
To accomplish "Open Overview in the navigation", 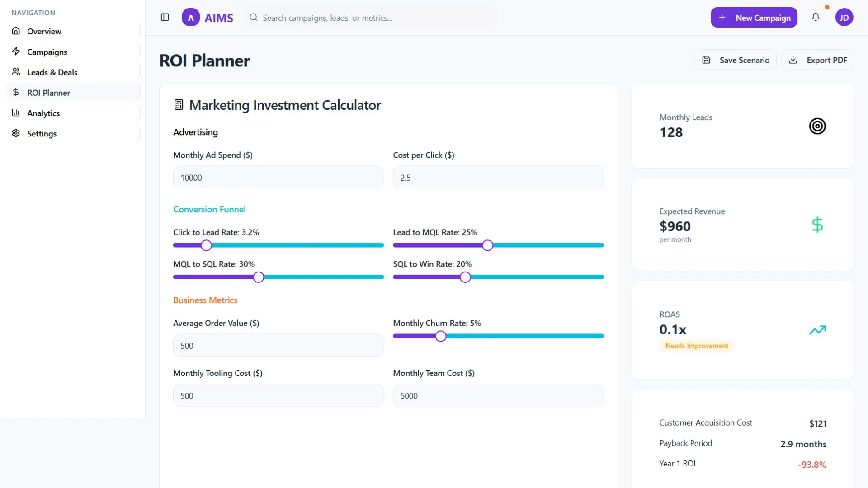I will (72, 31).
